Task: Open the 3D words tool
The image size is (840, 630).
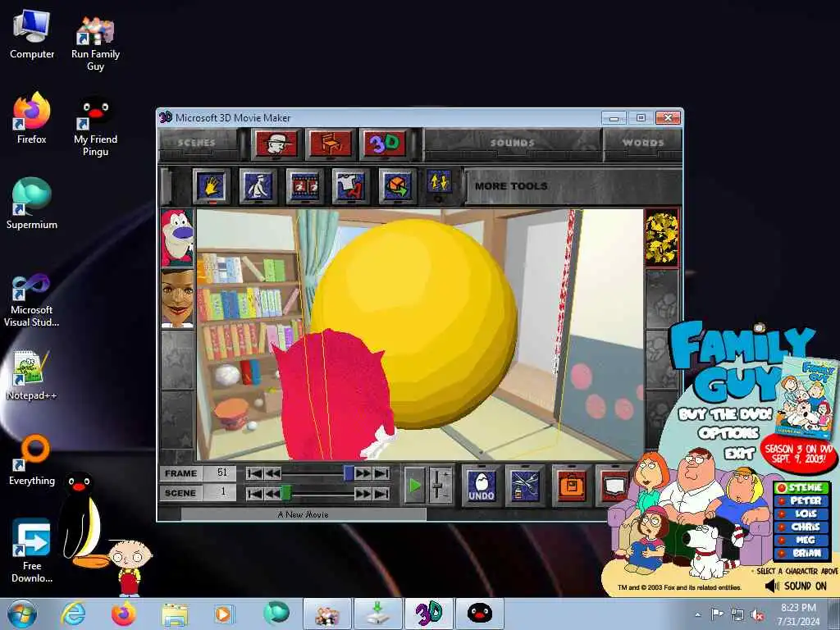Action: click(385, 144)
